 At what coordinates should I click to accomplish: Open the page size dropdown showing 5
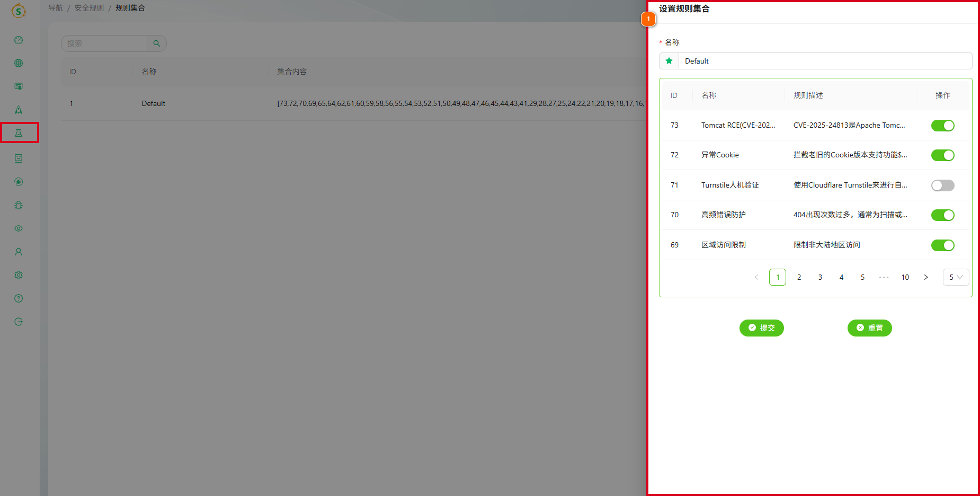pyautogui.click(x=956, y=277)
